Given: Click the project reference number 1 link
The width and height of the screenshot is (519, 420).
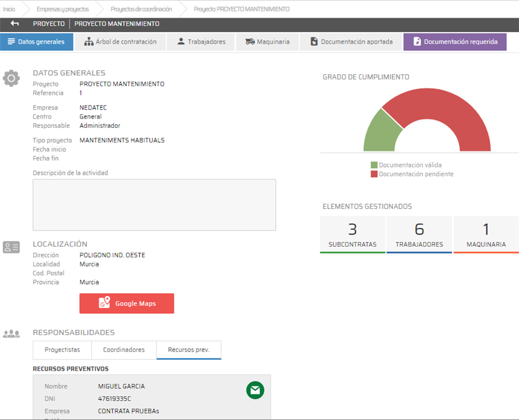Looking at the screenshot, I should [x=81, y=93].
